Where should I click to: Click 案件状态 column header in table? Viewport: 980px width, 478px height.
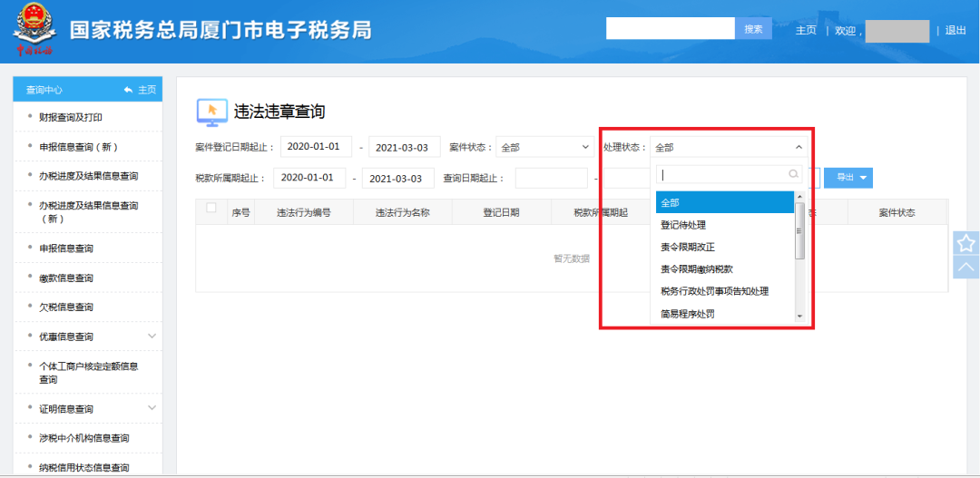click(x=897, y=212)
